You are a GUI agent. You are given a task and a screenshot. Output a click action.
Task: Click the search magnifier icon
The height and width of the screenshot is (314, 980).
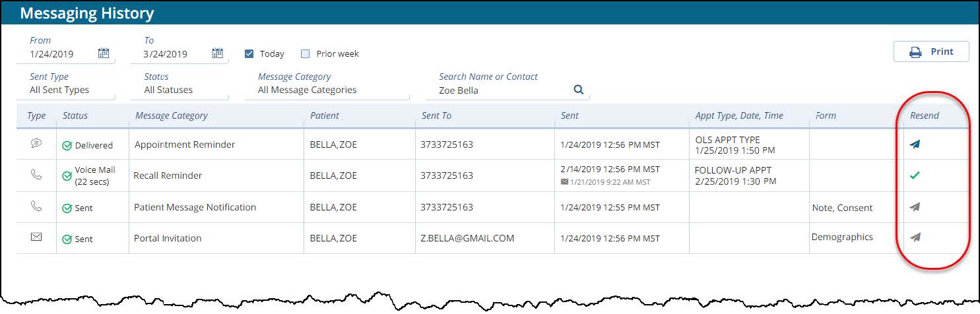578,90
